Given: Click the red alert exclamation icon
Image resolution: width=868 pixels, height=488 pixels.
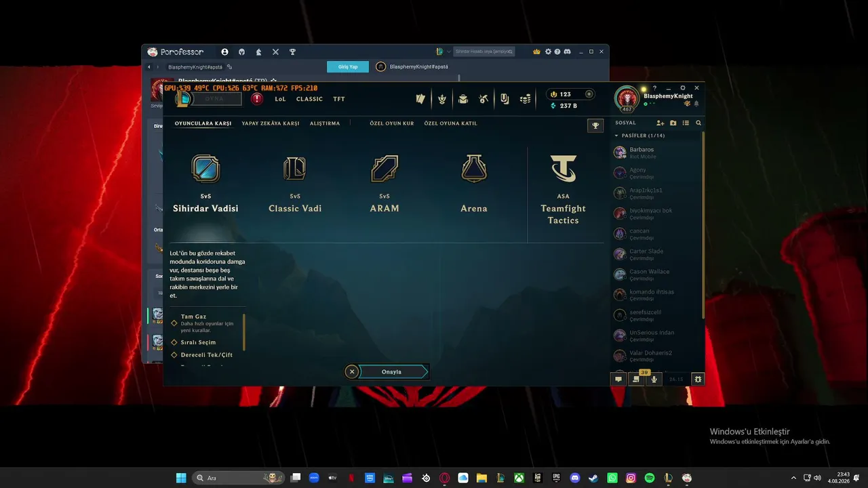Looking at the screenshot, I should click(x=257, y=99).
